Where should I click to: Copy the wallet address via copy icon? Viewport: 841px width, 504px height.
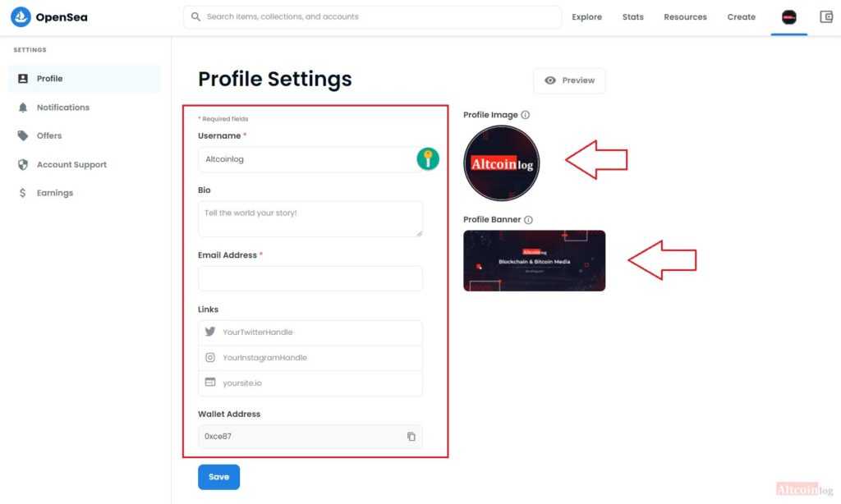click(x=411, y=437)
